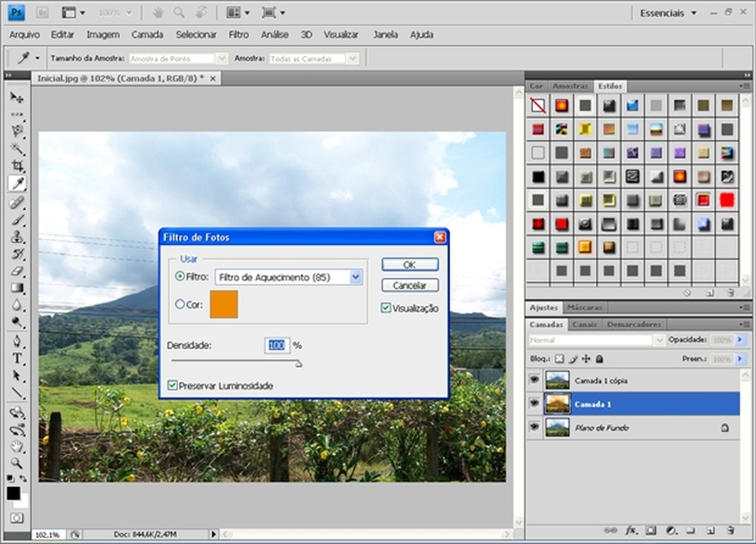Viewport: 756px width, 544px height.
Task: Click the Cancelar button
Action: click(x=409, y=285)
